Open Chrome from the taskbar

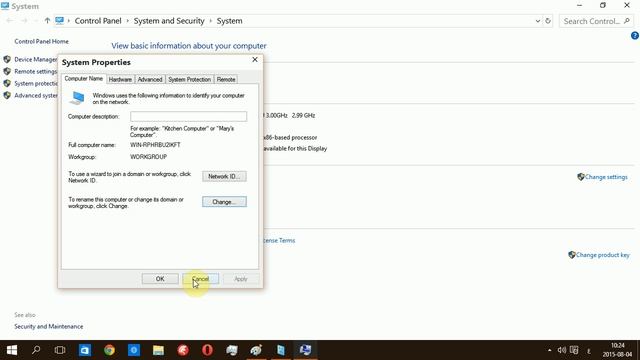click(109, 350)
